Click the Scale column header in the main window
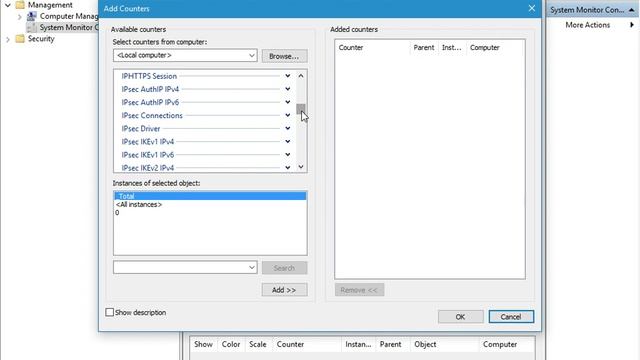The image size is (640, 360). tap(258, 344)
